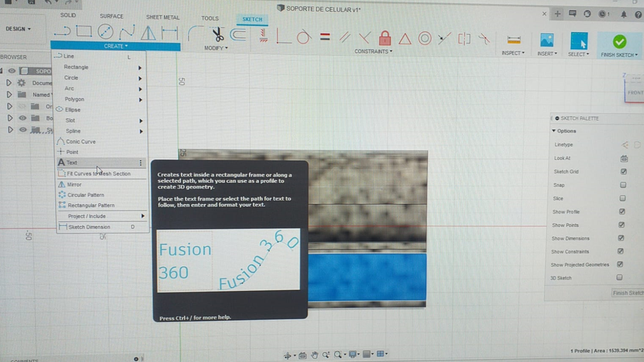This screenshot has width=644, height=362.
Task: Click Finish Sketch button in Sketch Palette
Action: click(627, 293)
